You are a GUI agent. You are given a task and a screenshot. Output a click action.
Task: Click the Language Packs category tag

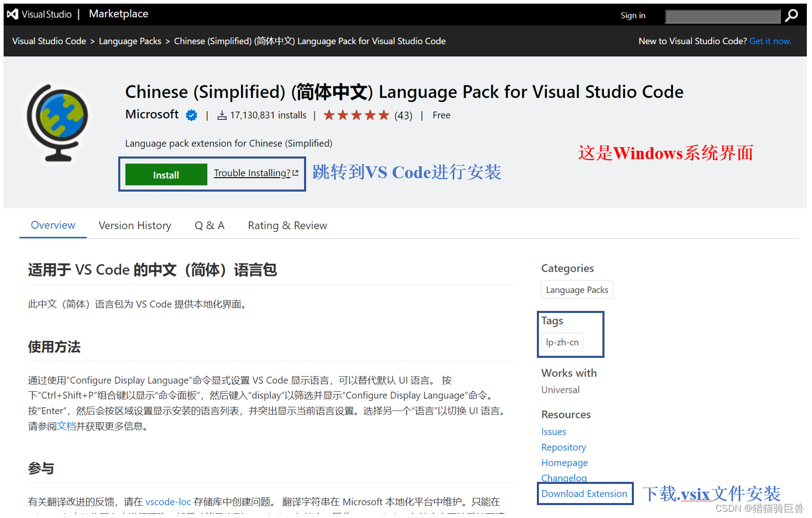pyautogui.click(x=577, y=290)
